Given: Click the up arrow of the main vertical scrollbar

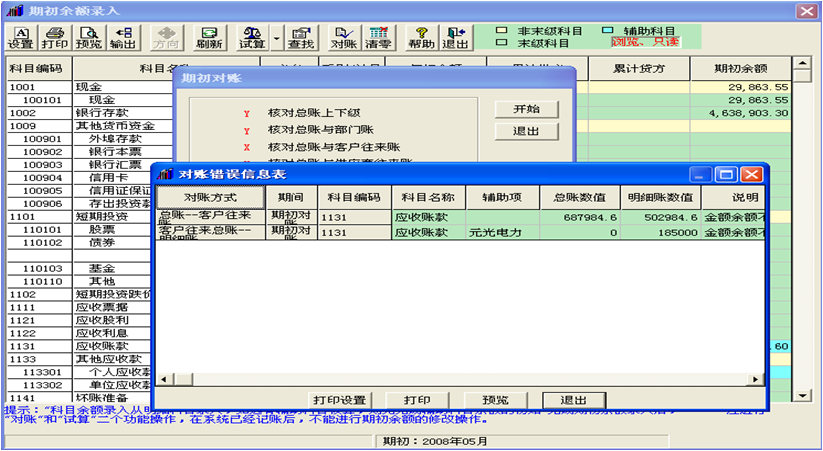Looking at the screenshot, I should click(x=801, y=63).
